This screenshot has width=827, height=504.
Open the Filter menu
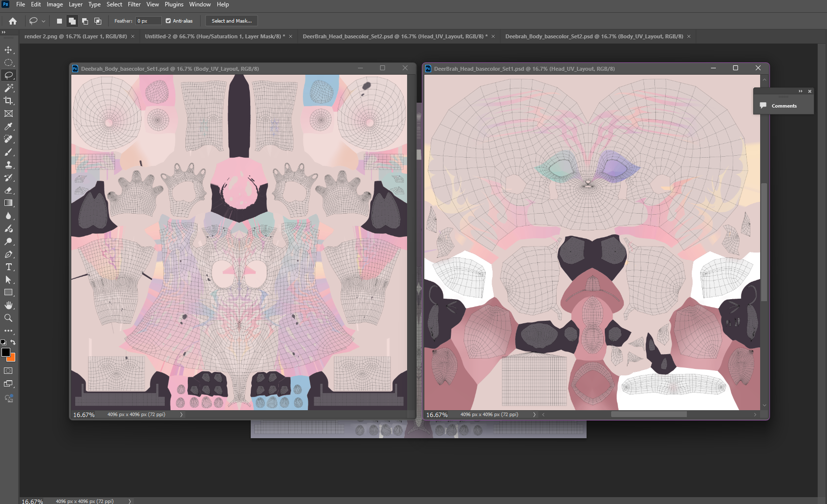134,4
